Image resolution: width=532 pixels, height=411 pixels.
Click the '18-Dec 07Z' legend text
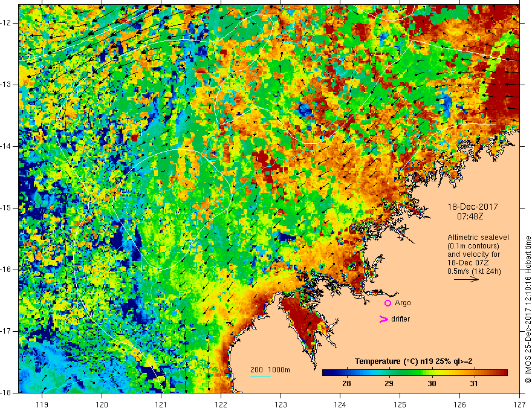pos(467,263)
